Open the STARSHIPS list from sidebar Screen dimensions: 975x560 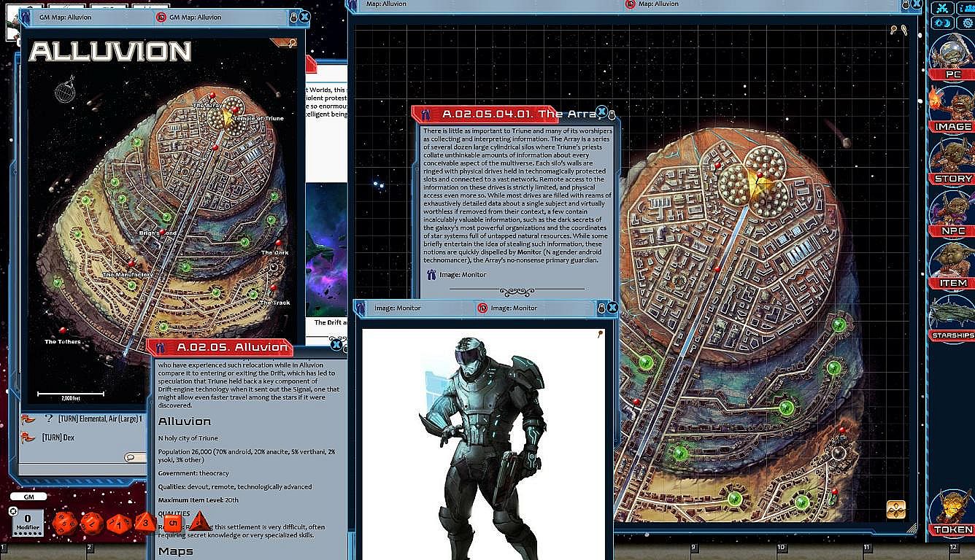click(x=952, y=317)
